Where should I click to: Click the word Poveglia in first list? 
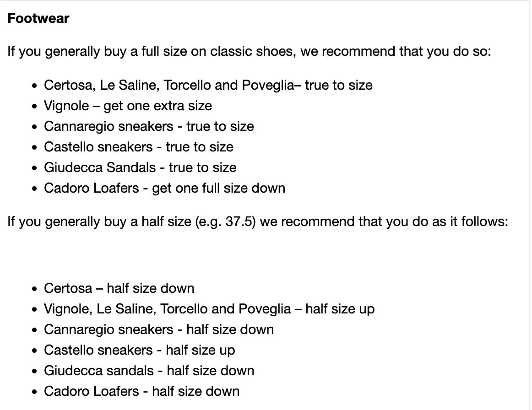(x=268, y=85)
